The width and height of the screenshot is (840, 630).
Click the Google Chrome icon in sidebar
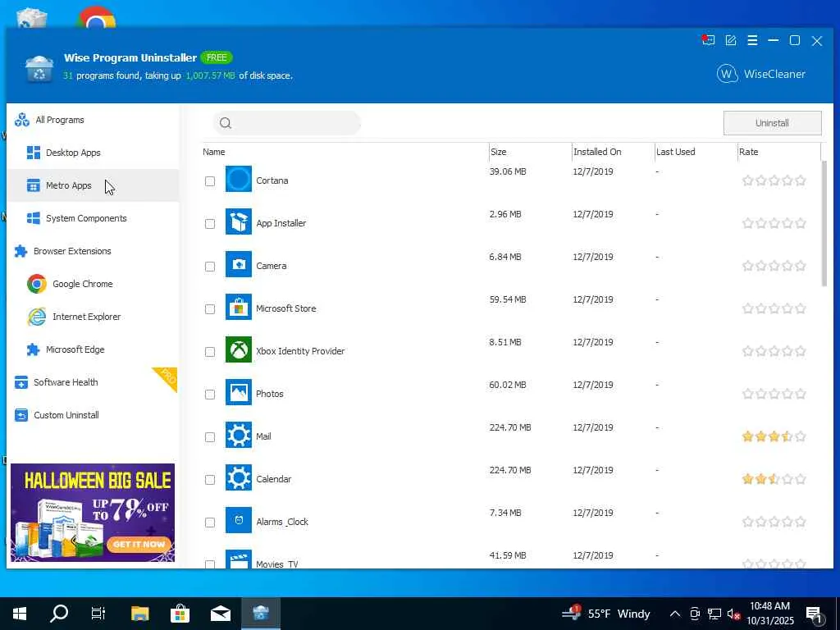[x=36, y=284]
